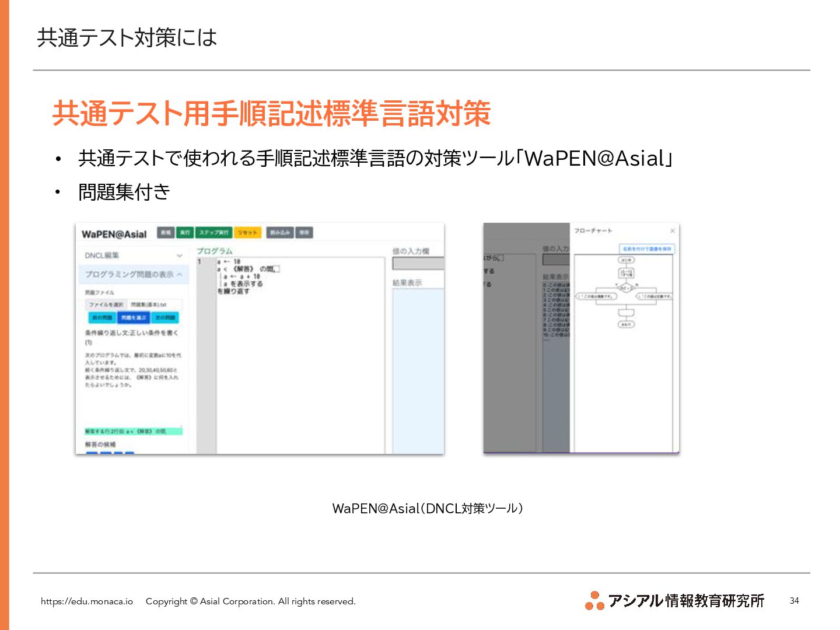This screenshot has width=840, height=630.
Task: Click the 問題ファイル label in sidebar
Action: (x=100, y=293)
